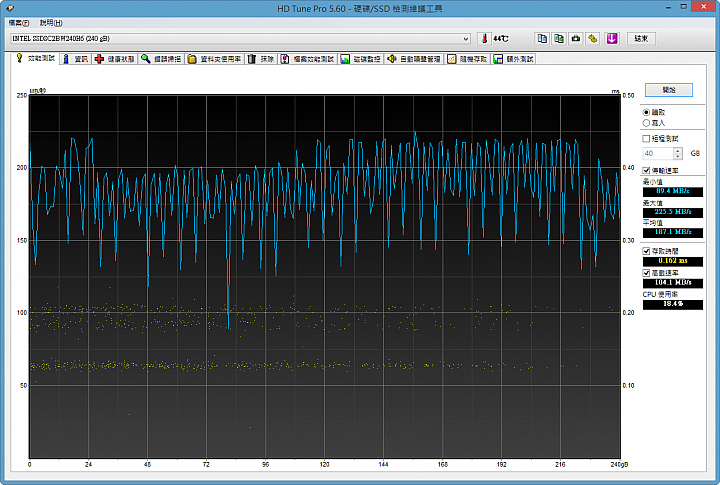Switch to the 錯誤掃描 tab
This screenshot has width=720, height=485.
(x=162, y=59)
